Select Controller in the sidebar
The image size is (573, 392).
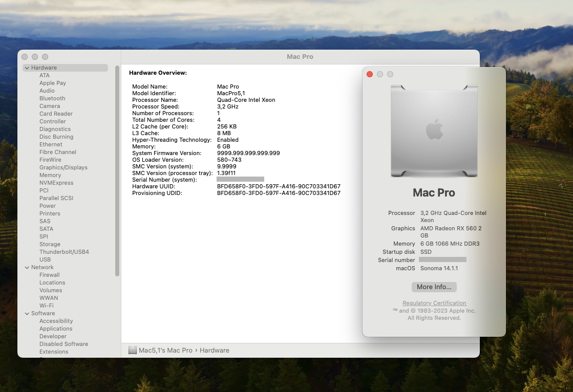53,121
